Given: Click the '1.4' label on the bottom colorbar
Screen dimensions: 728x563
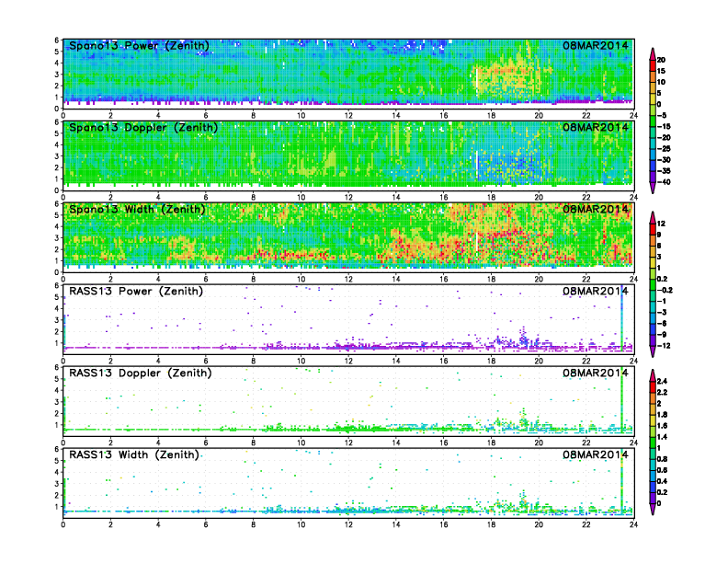Looking at the screenshot, I should [662, 437].
